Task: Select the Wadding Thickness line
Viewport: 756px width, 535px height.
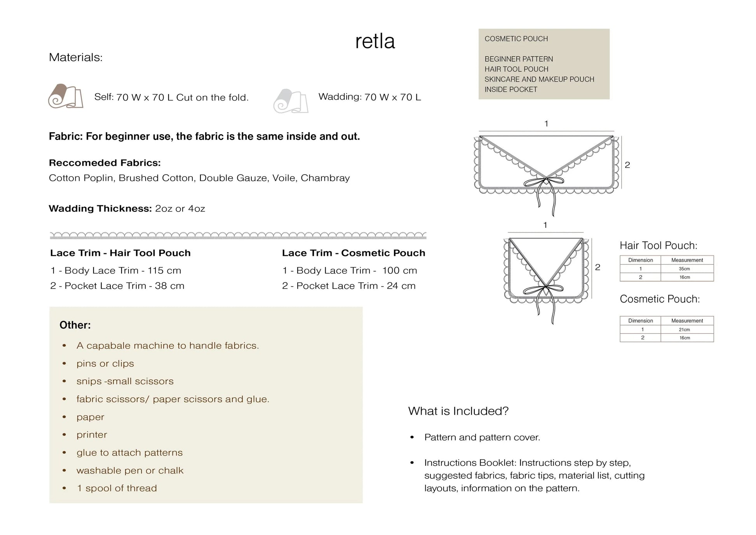Action: [127, 208]
